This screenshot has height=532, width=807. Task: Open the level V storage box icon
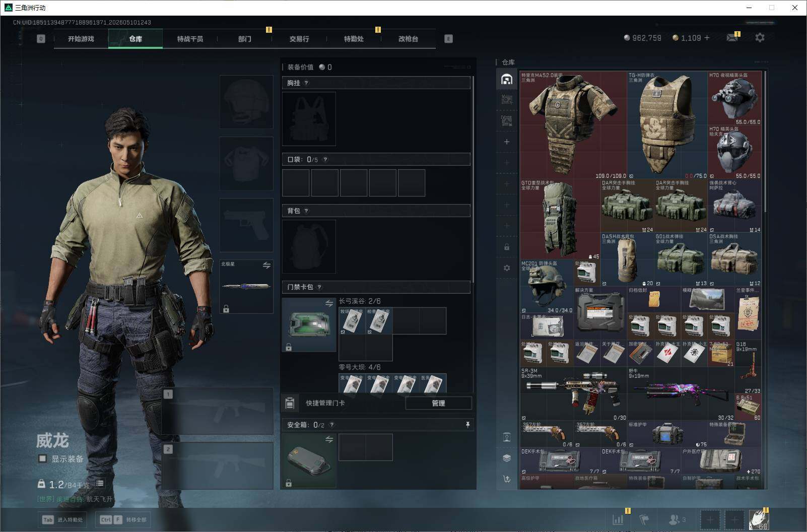[507, 100]
